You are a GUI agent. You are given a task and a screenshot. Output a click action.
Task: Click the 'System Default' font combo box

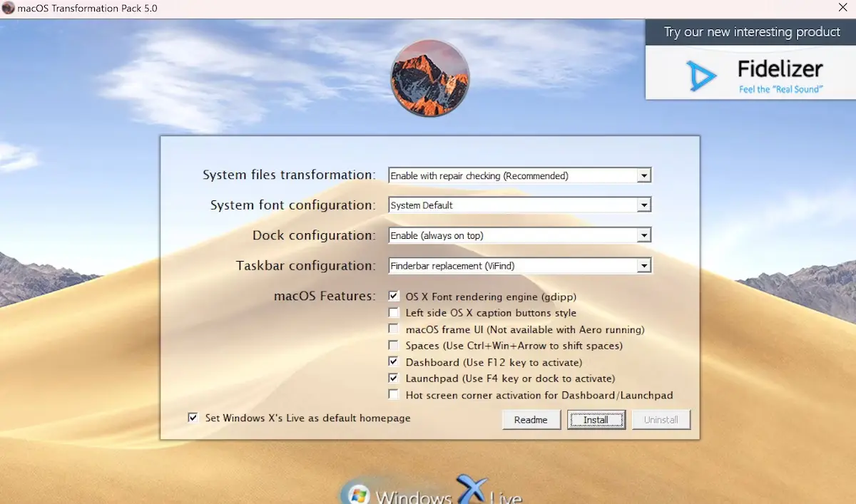520,205
